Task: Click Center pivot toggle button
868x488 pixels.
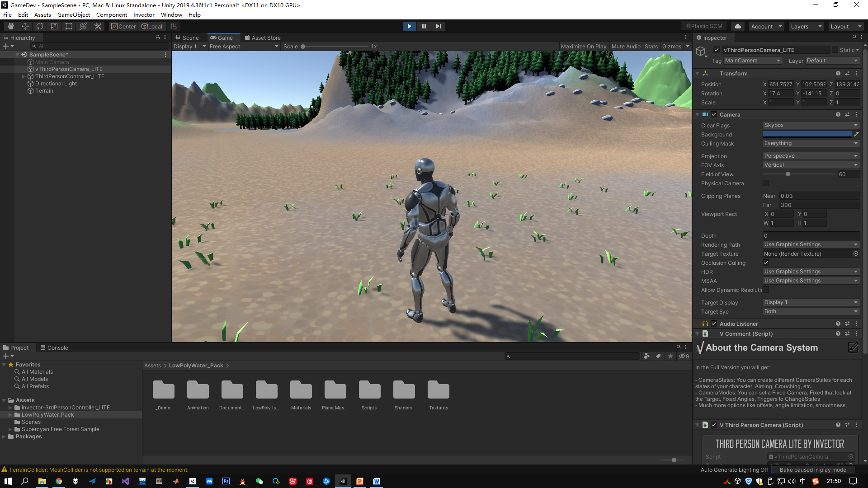Action: pos(123,26)
